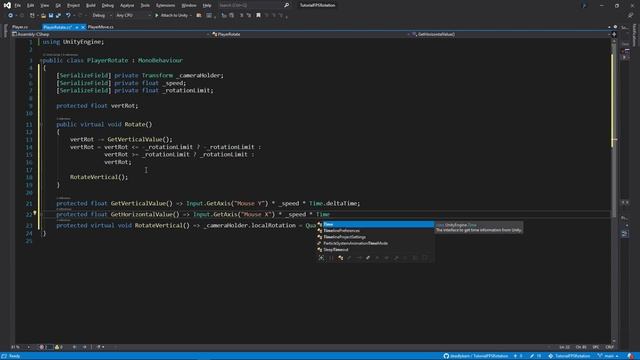Open the File menu
Image resolution: width=640 pixels, height=360 pixels.
[x=18, y=5]
